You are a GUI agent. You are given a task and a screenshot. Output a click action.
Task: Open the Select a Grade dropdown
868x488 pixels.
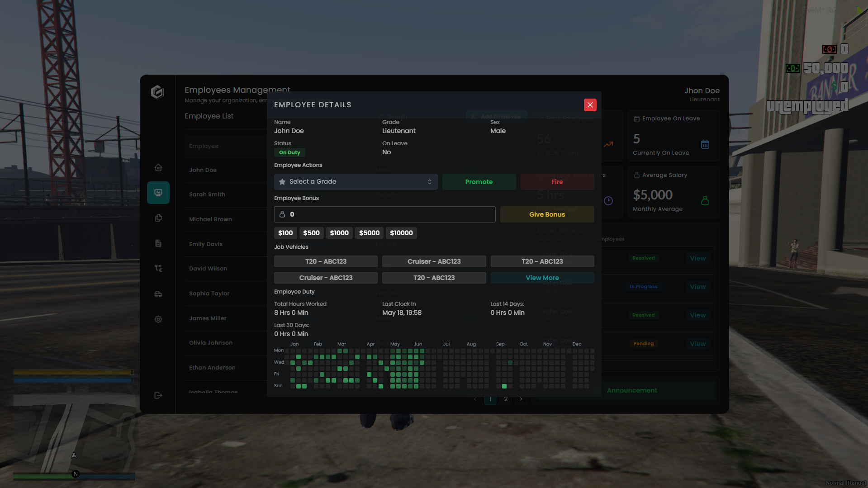[356, 182]
